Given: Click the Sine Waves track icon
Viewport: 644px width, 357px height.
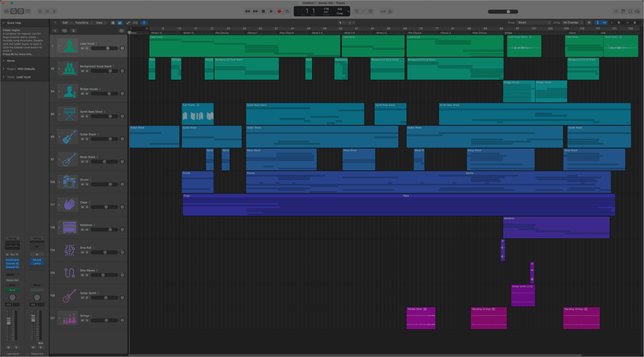Looking at the screenshot, I should click(x=69, y=273).
